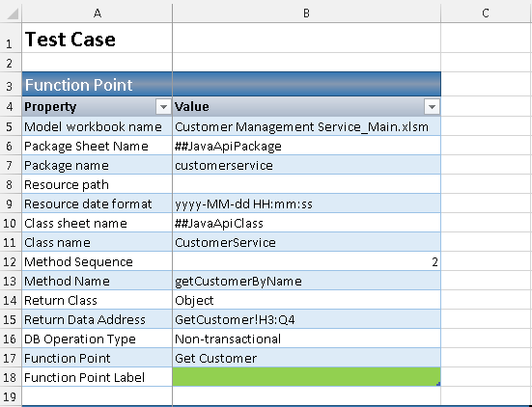
Task: Select the getCustomerByName value cell
Action: [x=306, y=281]
